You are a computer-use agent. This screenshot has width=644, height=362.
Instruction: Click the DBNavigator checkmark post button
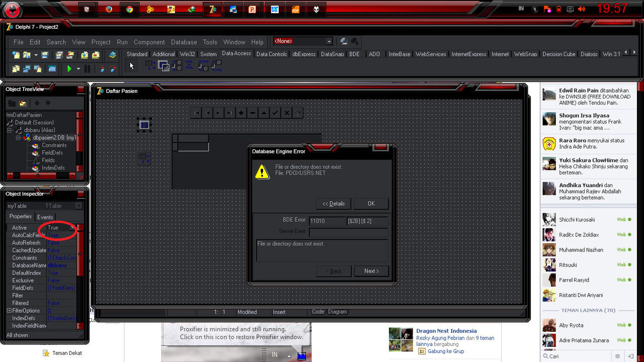275,113
